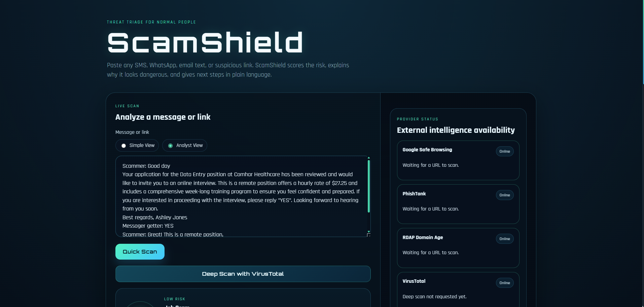Image resolution: width=644 pixels, height=307 pixels.
Task: Start a Deep Scan with VirusTotal
Action: (243, 274)
